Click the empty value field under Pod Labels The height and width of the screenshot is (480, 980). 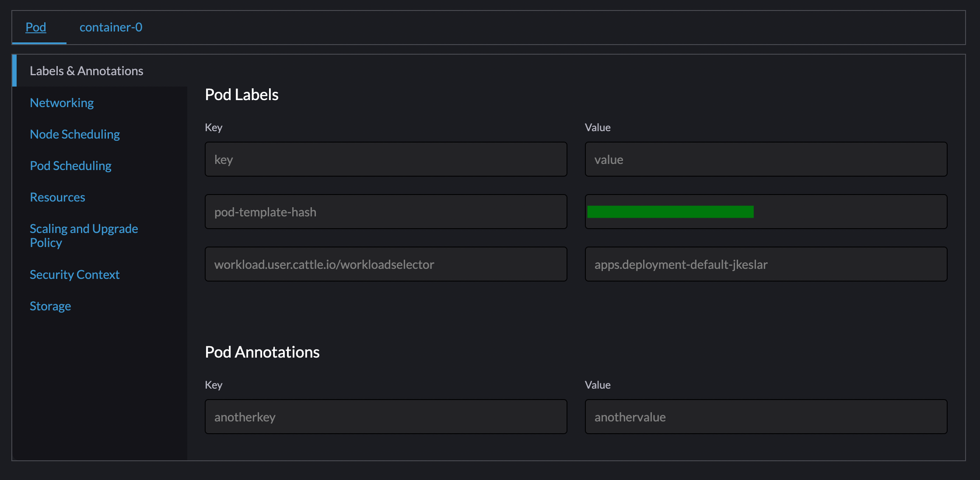point(765,159)
